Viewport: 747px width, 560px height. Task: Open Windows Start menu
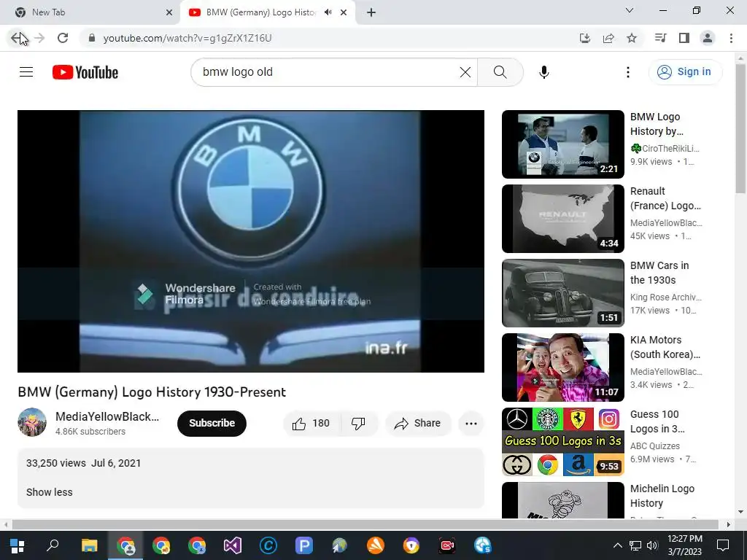click(x=18, y=545)
